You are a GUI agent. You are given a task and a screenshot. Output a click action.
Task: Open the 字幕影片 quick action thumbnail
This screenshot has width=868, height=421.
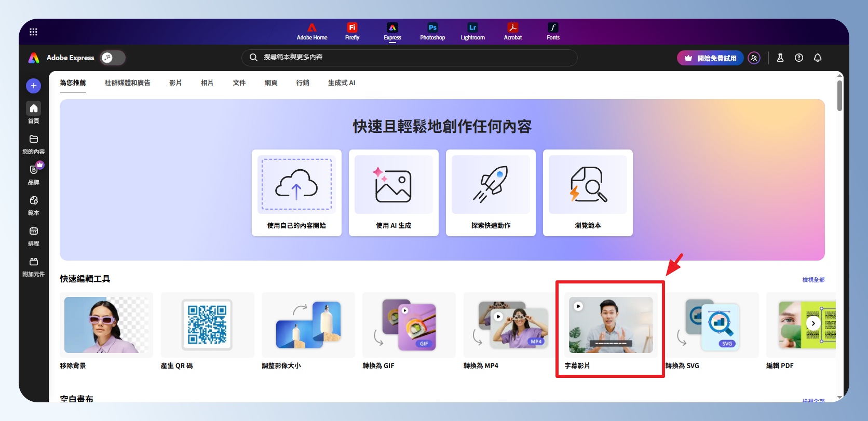click(611, 325)
